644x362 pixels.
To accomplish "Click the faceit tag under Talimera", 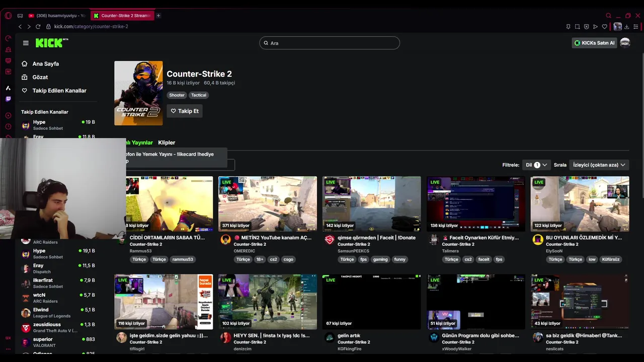I will 484,259.
